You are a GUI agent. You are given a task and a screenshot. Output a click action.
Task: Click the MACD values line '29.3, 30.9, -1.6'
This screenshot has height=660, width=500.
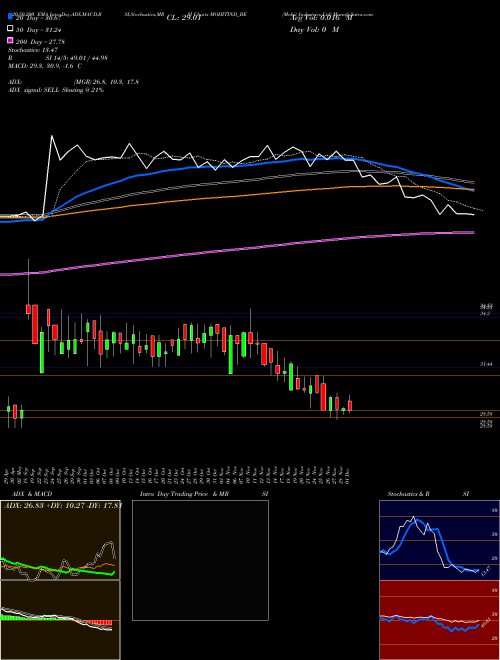(x=45, y=66)
